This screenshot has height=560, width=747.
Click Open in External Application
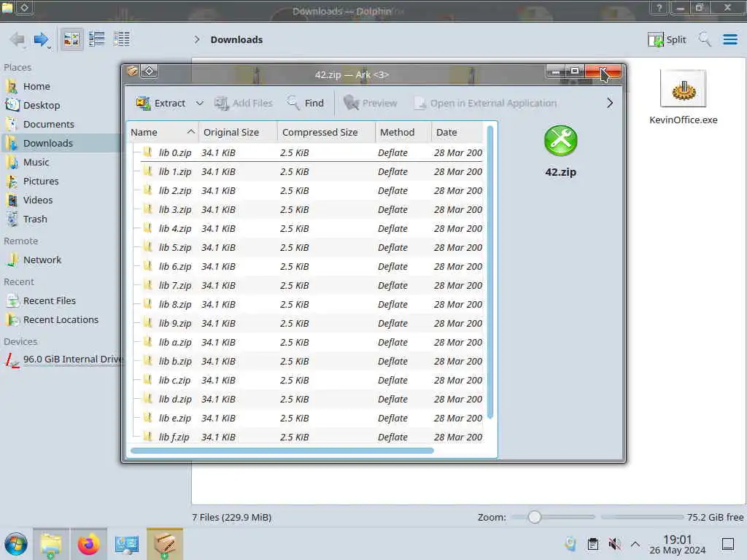click(485, 103)
